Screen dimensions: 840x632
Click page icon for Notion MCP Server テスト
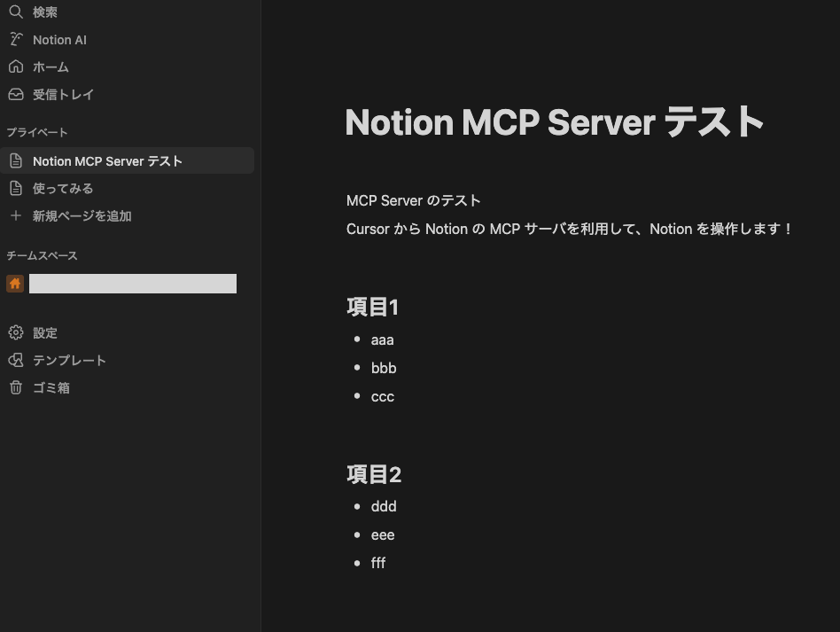[x=16, y=160]
